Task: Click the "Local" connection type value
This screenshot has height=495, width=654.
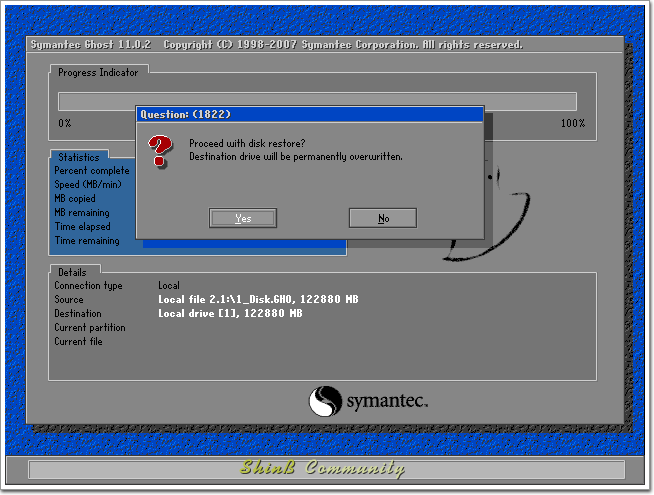Action: [x=169, y=286]
